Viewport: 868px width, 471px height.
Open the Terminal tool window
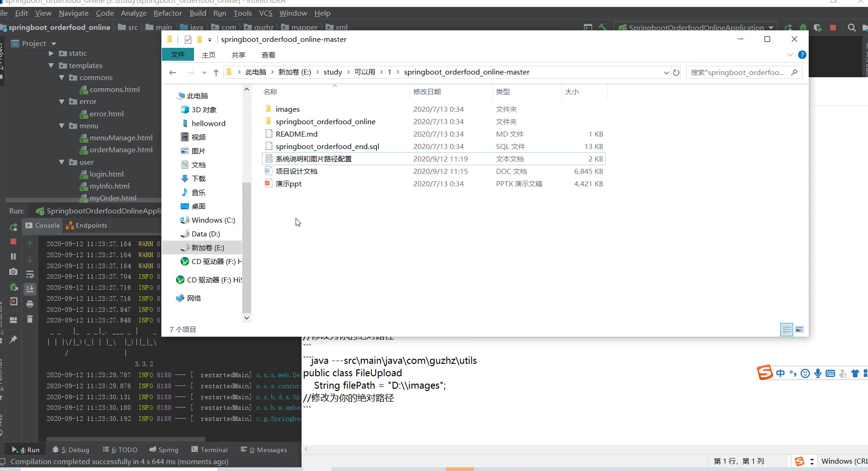pyautogui.click(x=209, y=450)
